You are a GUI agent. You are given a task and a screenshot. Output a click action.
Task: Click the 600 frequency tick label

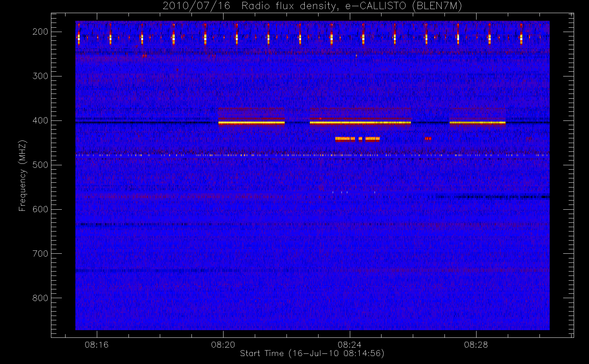(40, 209)
